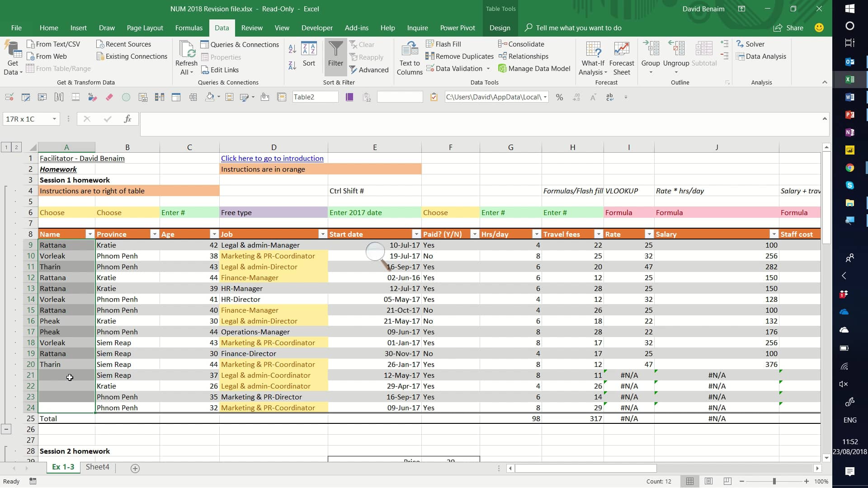Click Remove Duplicates
Screen dimensions: 868x488
coord(459,56)
